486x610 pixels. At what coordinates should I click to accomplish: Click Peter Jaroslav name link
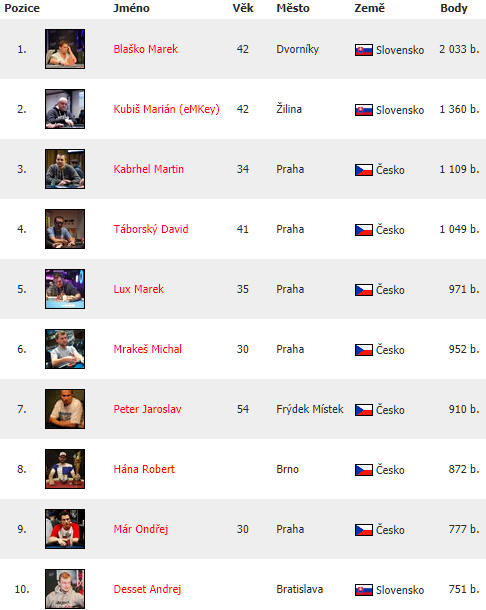[147, 409]
